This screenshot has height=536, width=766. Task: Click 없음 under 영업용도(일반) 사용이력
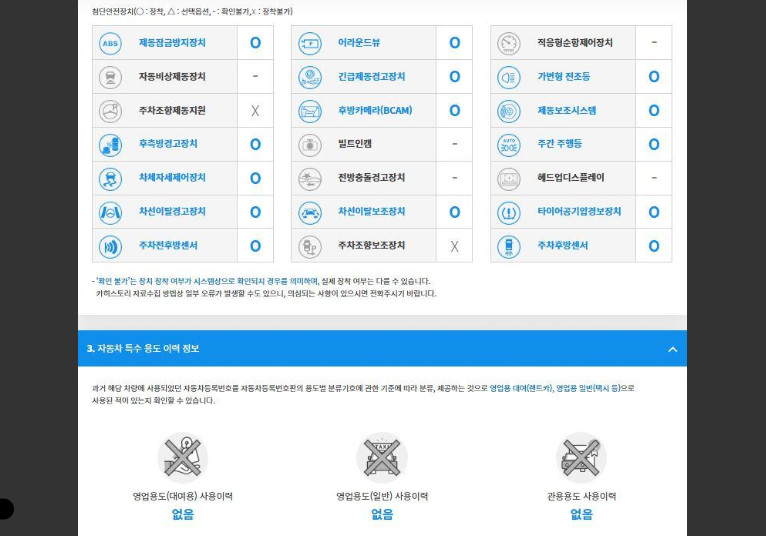click(x=382, y=514)
